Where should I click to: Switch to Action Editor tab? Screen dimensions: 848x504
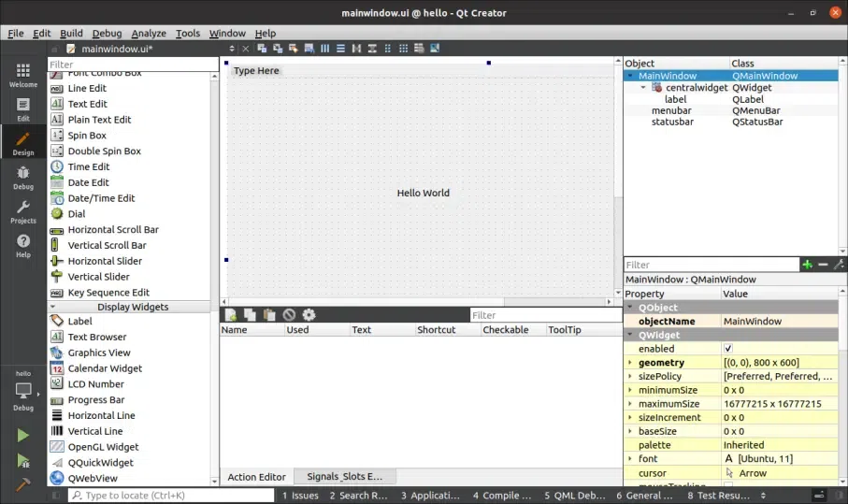coord(256,477)
